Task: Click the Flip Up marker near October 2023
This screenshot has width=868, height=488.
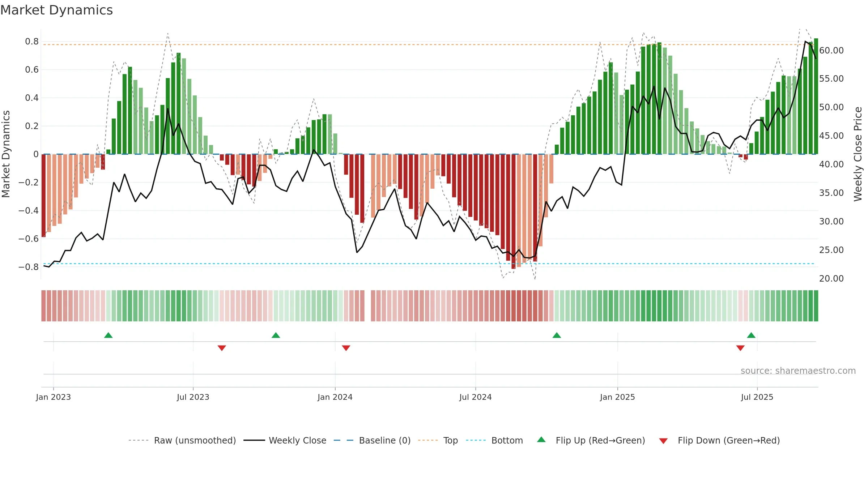Action: point(276,335)
